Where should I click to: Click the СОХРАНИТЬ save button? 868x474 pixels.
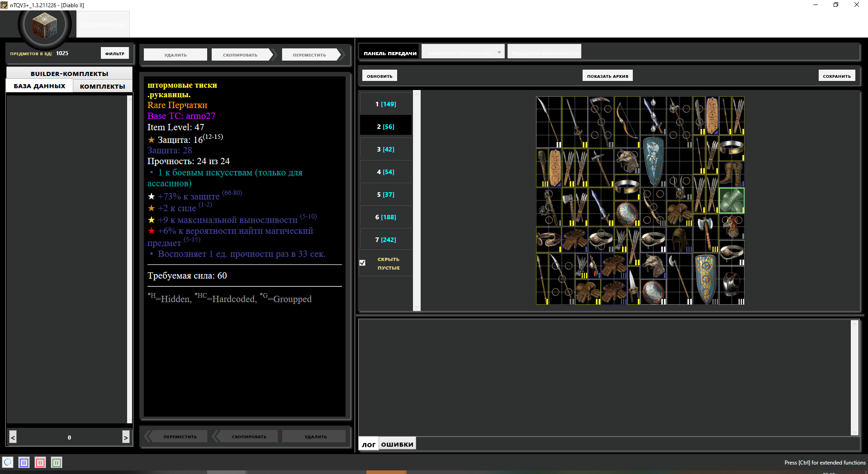point(837,76)
